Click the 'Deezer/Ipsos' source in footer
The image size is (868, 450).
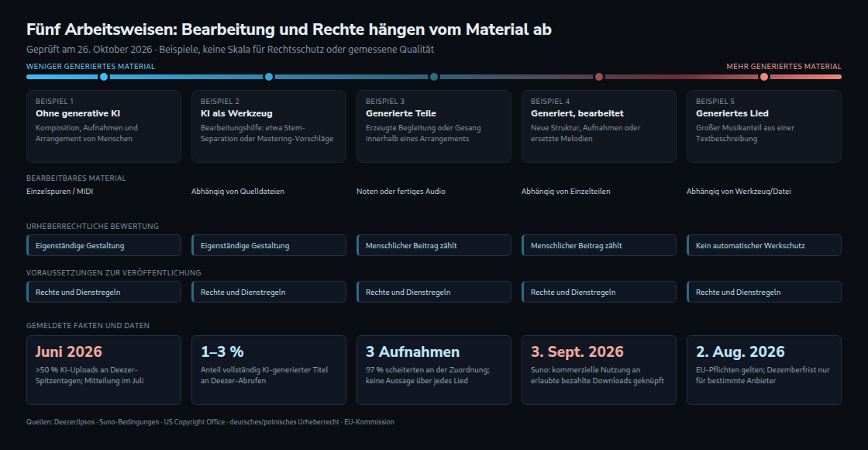[x=74, y=422]
